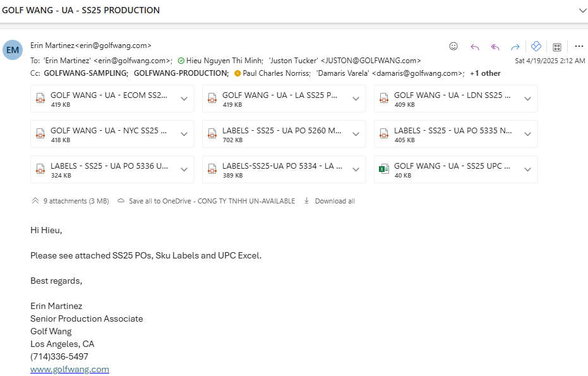Image resolution: width=588 pixels, height=376 pixels.
Task: Expand options for NYC SS25 attachment
Action: coord(184,134)
